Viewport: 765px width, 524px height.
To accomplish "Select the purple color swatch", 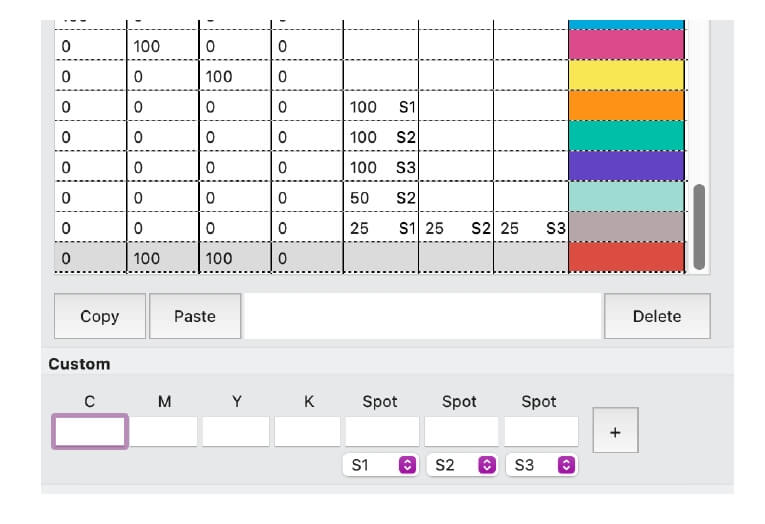I will (625, 166).
